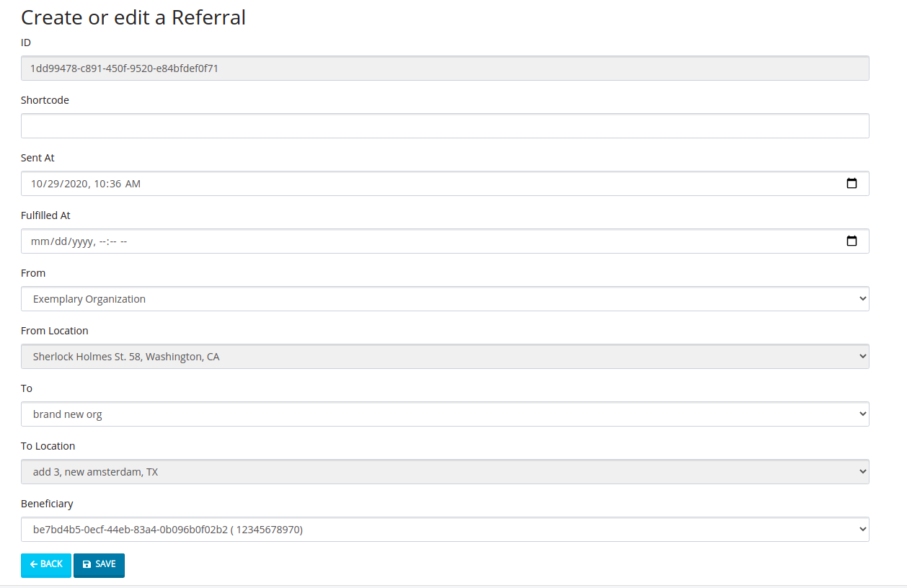907x588 pixels.
Task: Click the "Create or edit a Referral" heading
Action: click(x=133, y=17)
